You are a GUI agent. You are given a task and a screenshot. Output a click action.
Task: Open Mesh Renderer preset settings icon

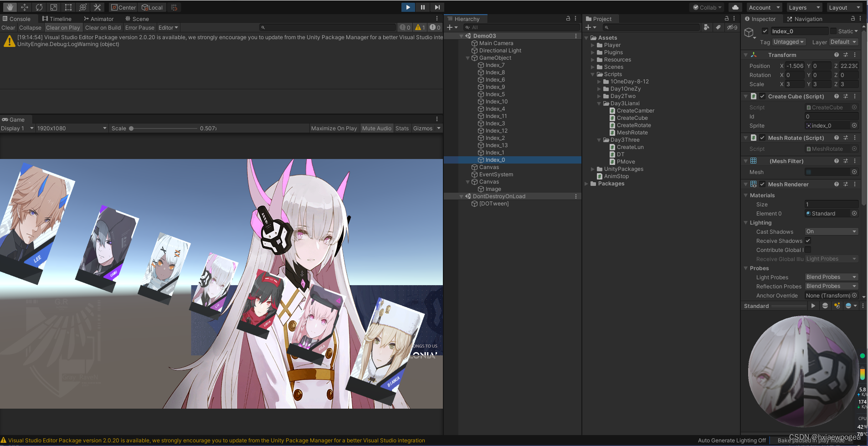point(846,184)
